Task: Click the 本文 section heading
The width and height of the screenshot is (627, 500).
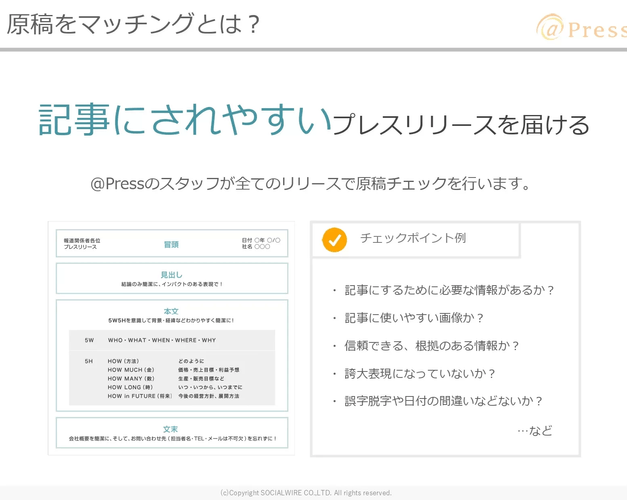Action: (171, 311)
